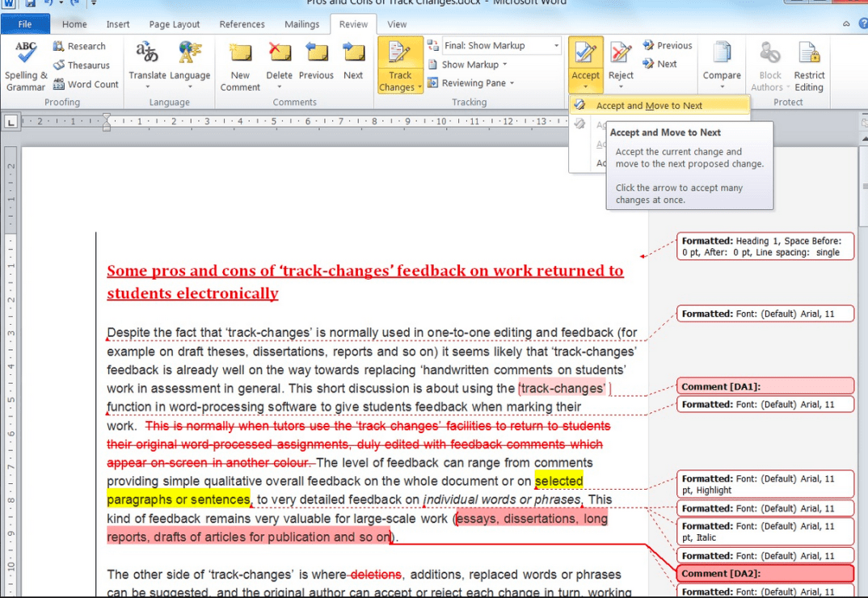Open the Final: Show Markup dropdown
868x598 pixels.
click(x=556, y=46)
